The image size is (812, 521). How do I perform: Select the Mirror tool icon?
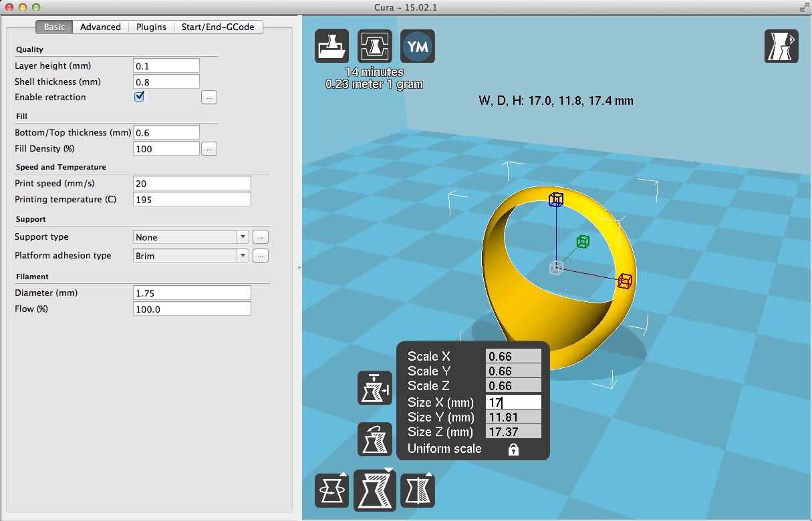pos(418,490)
